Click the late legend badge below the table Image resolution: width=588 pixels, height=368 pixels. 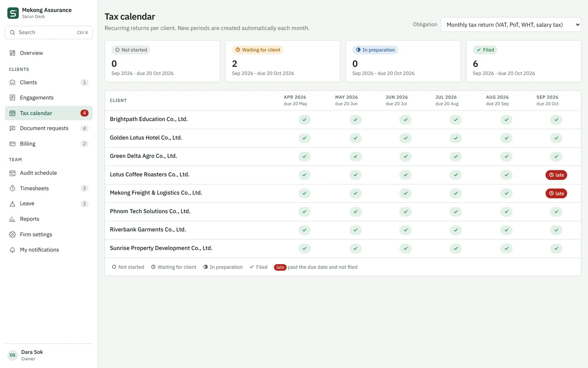point(280,267)
